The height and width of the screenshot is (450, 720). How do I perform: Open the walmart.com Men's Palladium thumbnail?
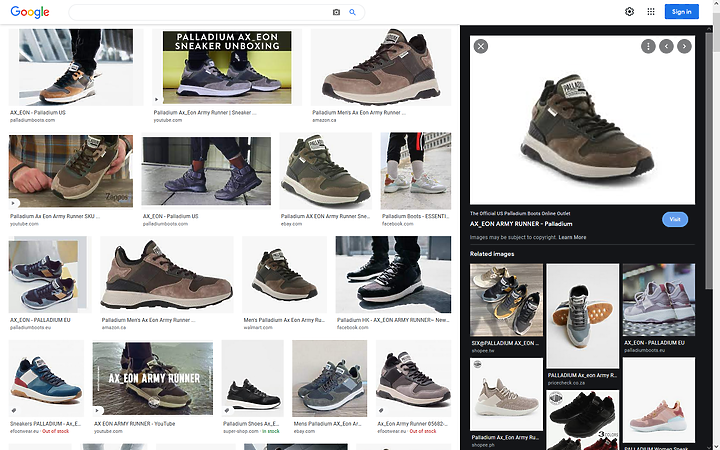click(x=284, y=275)
